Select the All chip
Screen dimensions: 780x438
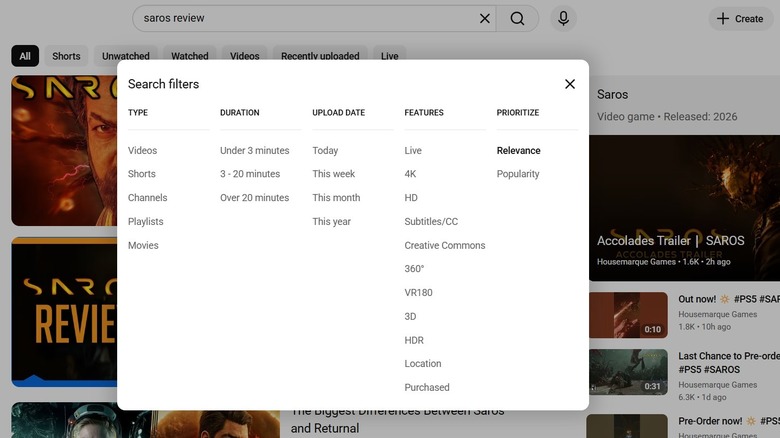click(25, 56)
